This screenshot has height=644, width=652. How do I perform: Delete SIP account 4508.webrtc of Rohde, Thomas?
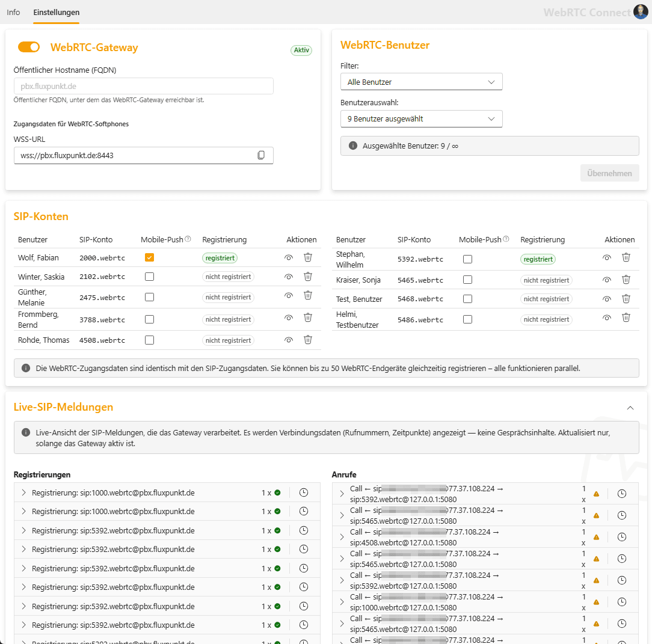pos(308,340)
